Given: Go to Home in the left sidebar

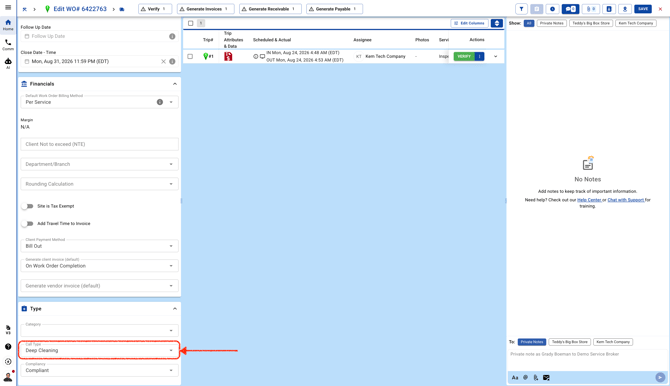Looking at the screenshot, I should [8, 25].
